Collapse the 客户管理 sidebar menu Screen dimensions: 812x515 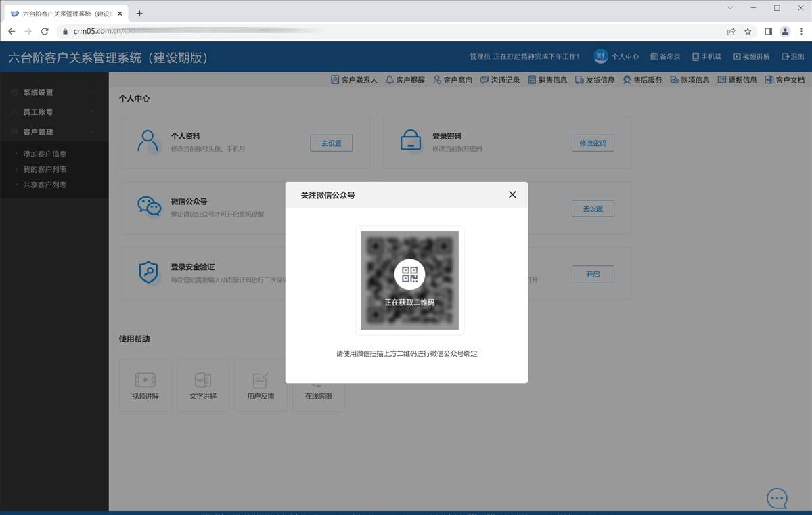click(x=54, y=132)
